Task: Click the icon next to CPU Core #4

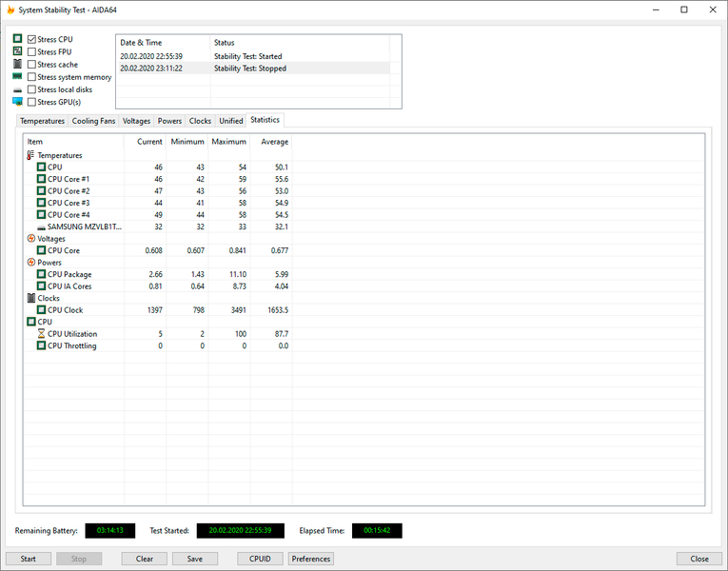Action: click(41, 214)
